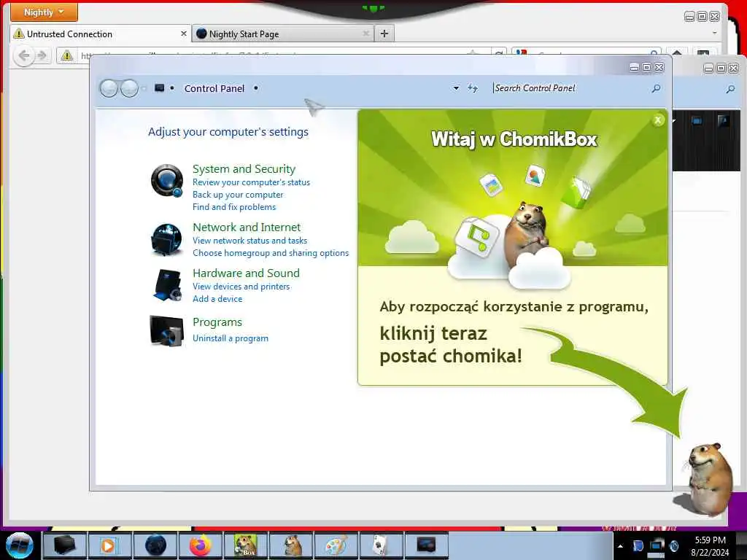The image size is (747, 560).
Task: Click the ChomikBox welcome banner illustration
Action: (x=513, y=188)
